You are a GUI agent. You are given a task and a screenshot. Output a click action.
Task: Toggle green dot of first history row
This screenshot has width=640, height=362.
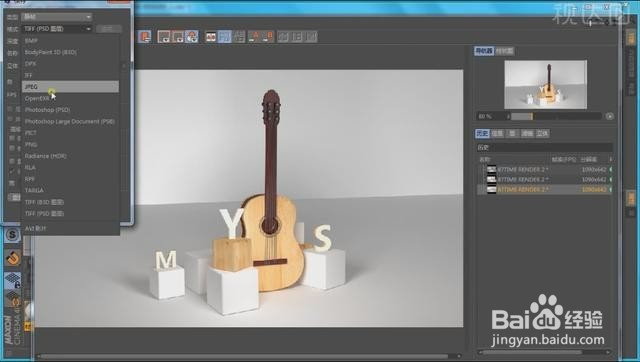(x=611, y=169)
